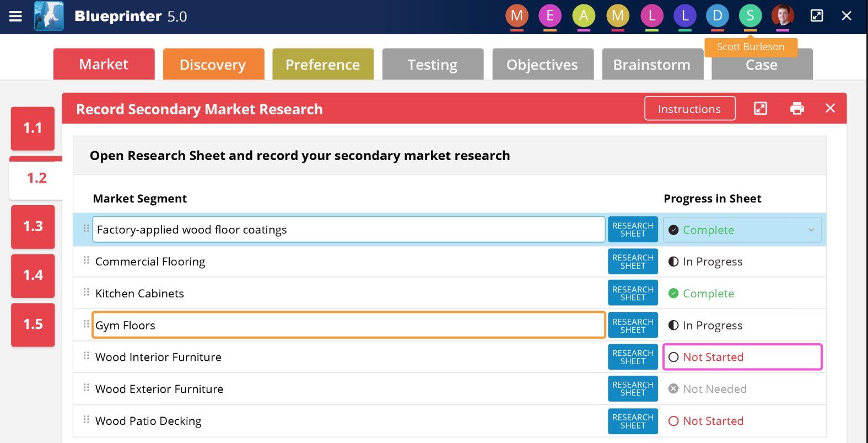Edit the Factory-applied wood floor coatings field

click(349, 229)
